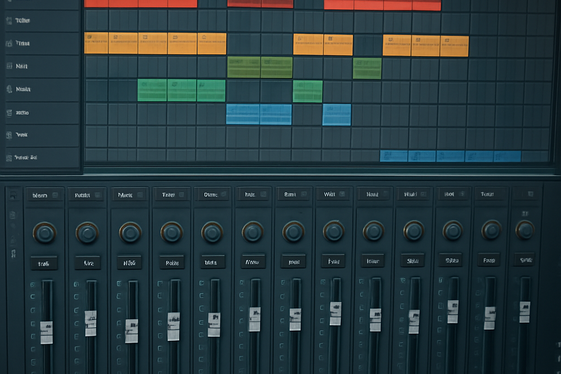Click the small icon in the Wild strip header
The image size is (561, 374).
coord(342,194)
